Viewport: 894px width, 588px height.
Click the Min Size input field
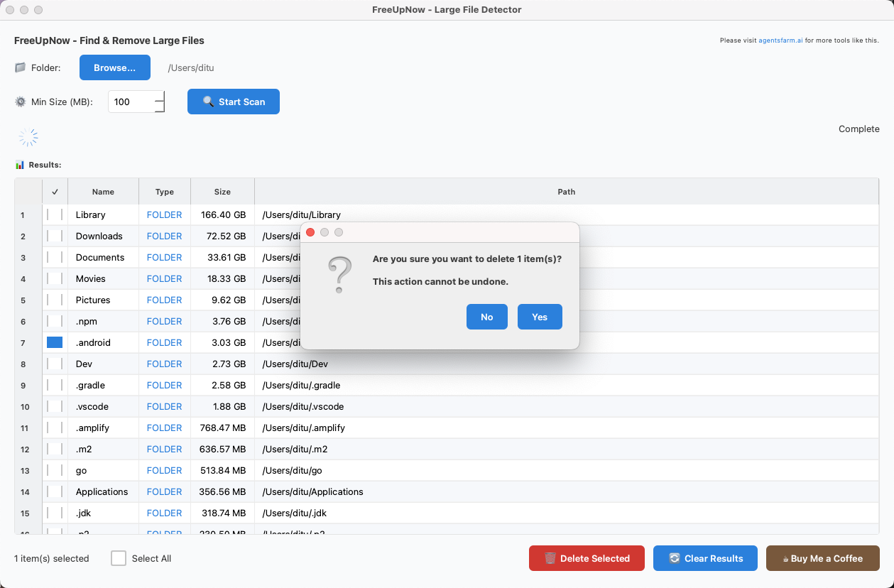[131, 102]
